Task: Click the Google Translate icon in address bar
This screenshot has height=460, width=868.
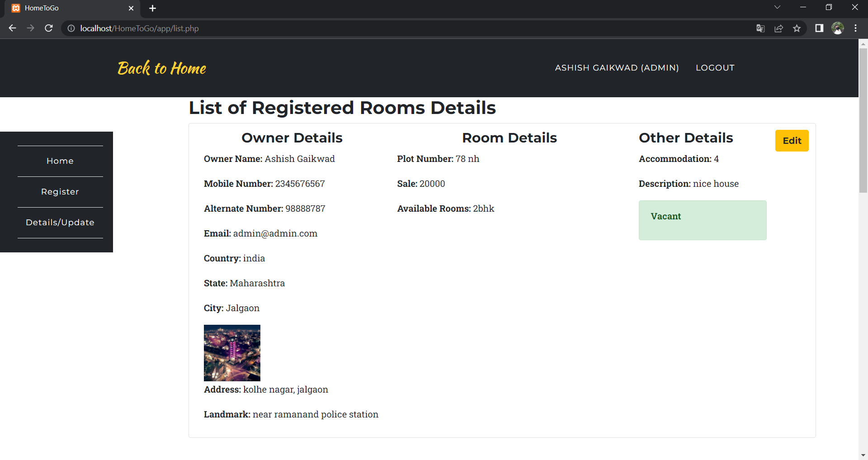Action: click(x=760, y=28)
